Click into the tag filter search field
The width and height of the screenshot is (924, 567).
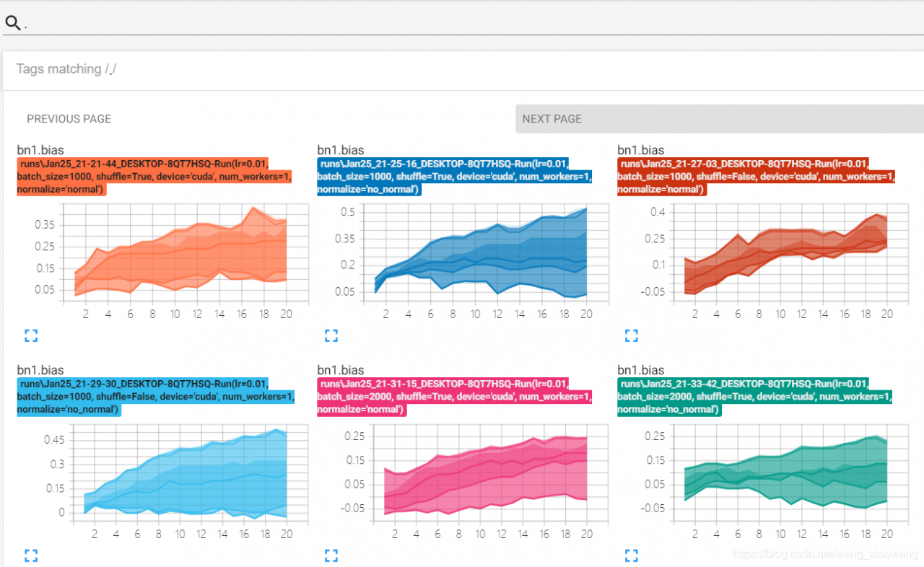[x=462, y=23]
